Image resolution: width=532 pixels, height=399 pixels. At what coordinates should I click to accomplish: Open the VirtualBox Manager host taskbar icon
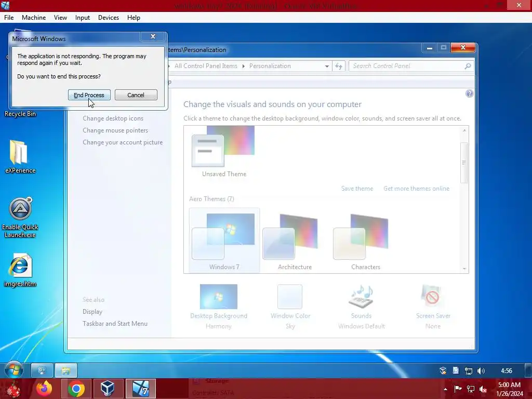click(x=108, y=389)
